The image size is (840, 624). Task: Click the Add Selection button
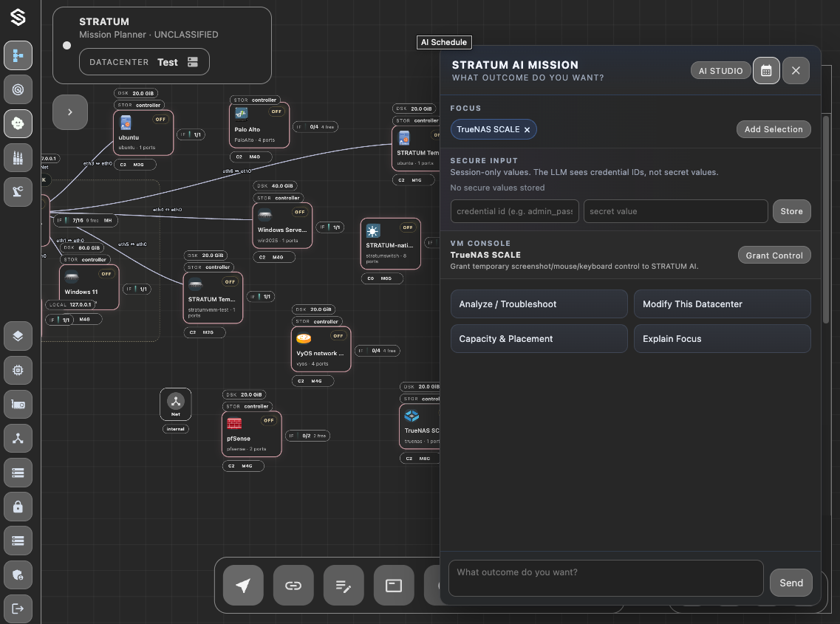[x=774, y=129]
